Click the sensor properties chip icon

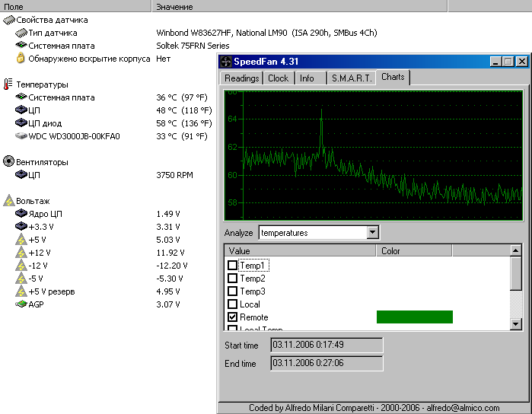(x=9, y=20)
